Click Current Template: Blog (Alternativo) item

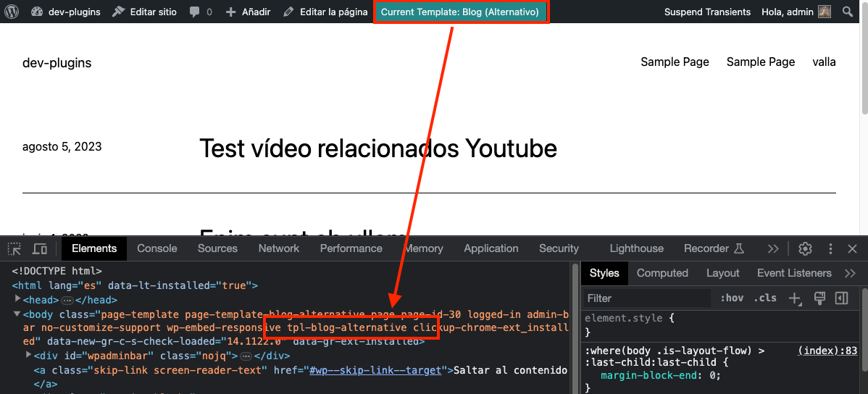click(x=461, y=12)
